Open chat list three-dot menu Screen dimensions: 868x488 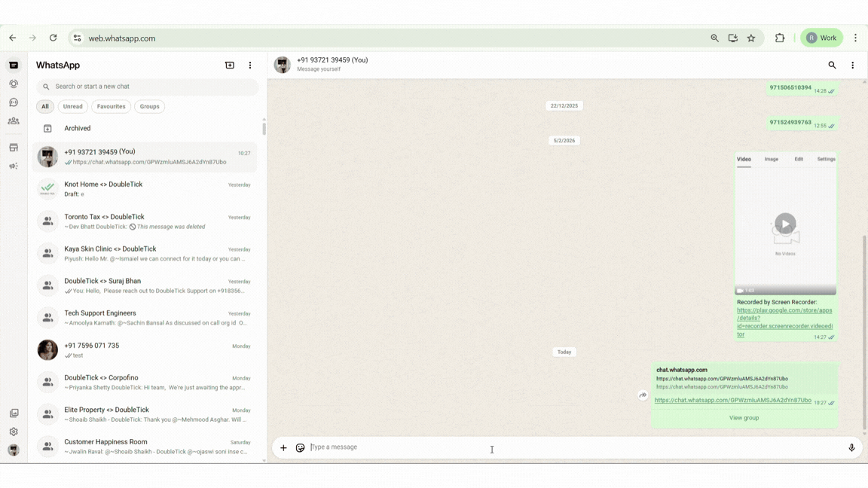coord(250,66)
